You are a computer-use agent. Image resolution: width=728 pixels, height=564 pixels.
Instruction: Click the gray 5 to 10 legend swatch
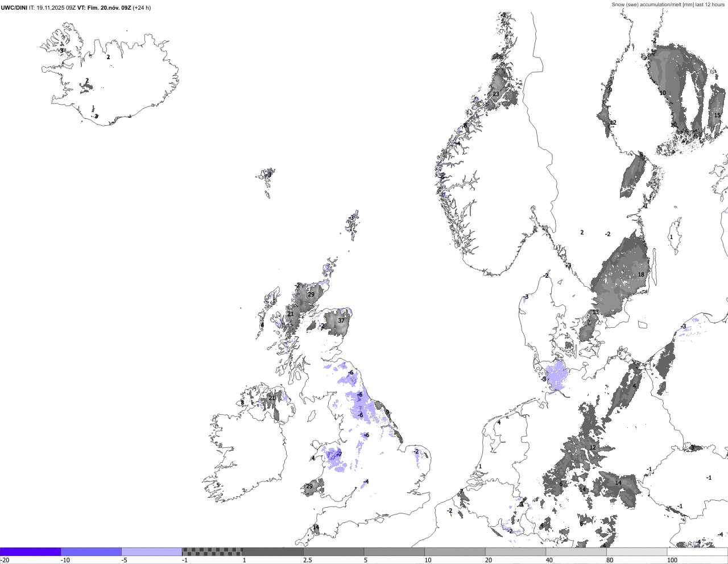pos(394,551)
